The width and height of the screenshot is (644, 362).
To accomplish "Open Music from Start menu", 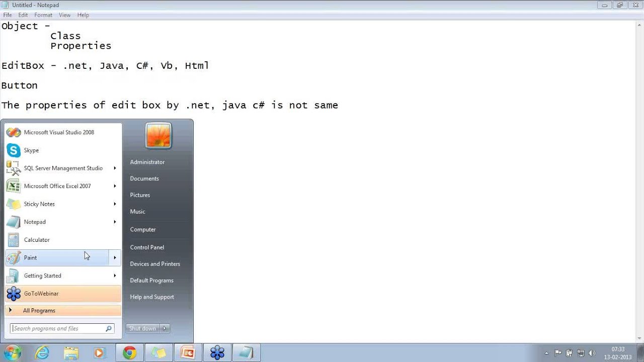I will [x=137, y=212].
